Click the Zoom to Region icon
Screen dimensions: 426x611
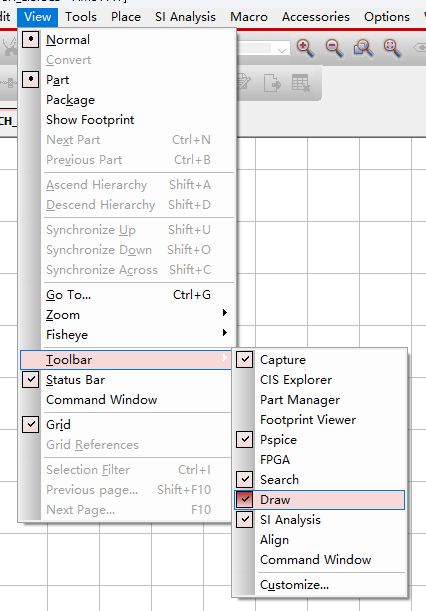[x=363, y=48]
